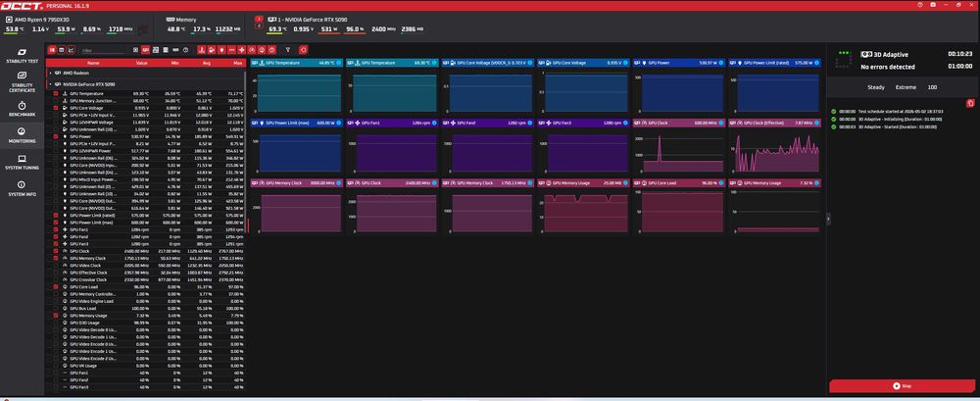Image resolution: width=980 pixels, height=401 pixels.
Task: Click the GPU selector badge numbered 1
Action: [x=260, y=20]
